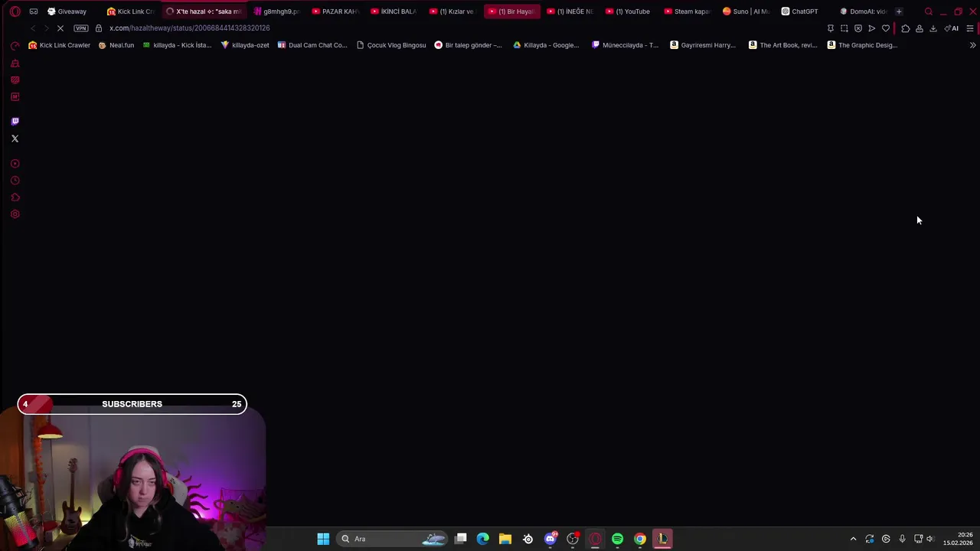This screenshot has width=980, height=551.
Task: Search tabs with the magnifier icon
Action: (x=929, y=11)
